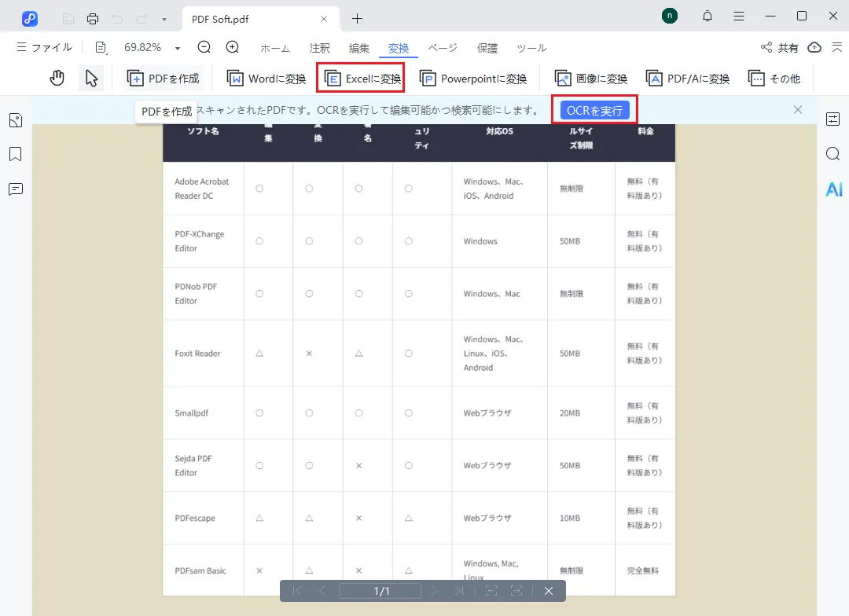Expand the zoom percentage dropdown
The width and height of the screenshot is (849, 616).
(x=177, y=48)
